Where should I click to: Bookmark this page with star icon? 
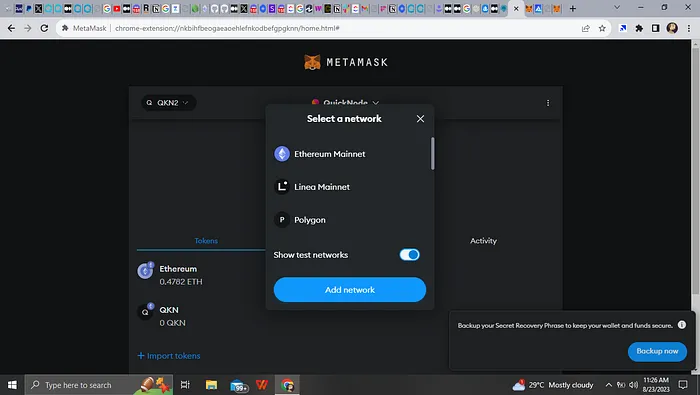pyautogui.click(x=602, y=28)
